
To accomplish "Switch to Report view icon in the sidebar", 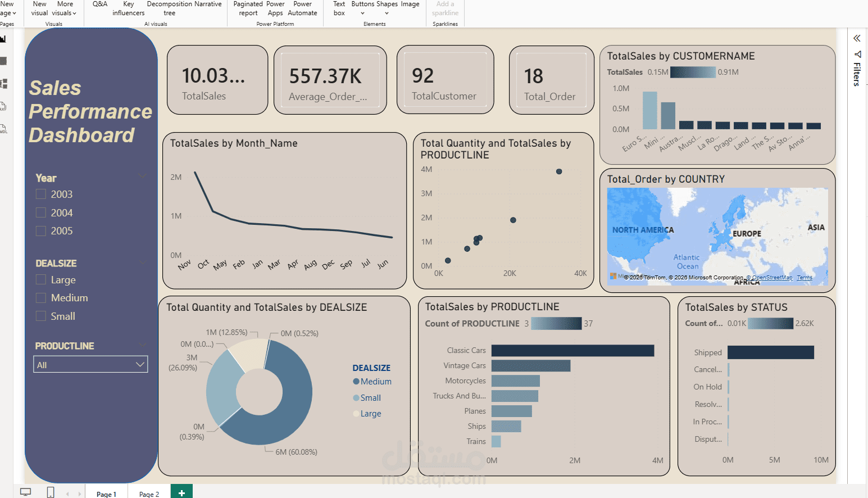I will [x=3, y=39].
